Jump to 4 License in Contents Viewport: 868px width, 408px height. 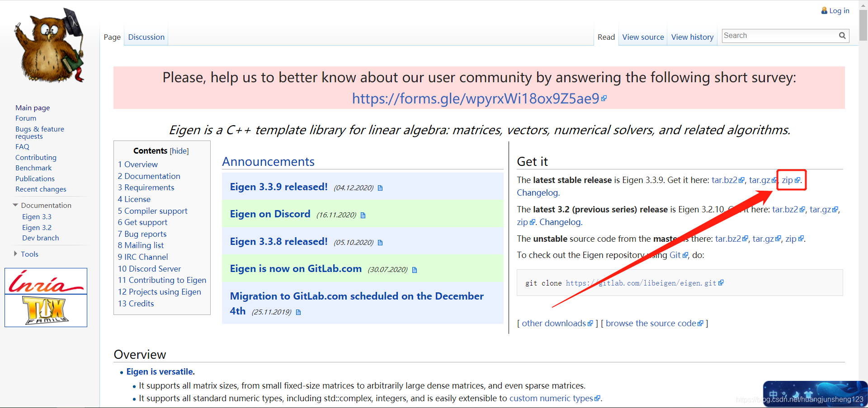pos(134,199)
